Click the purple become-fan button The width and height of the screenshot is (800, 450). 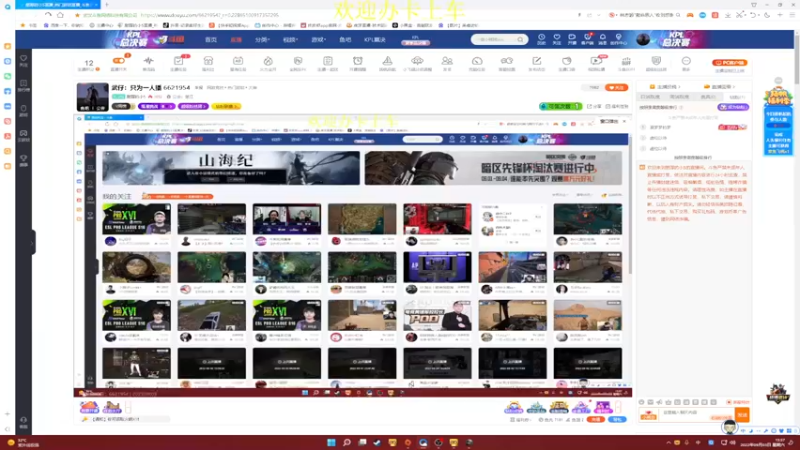[733, 107]
